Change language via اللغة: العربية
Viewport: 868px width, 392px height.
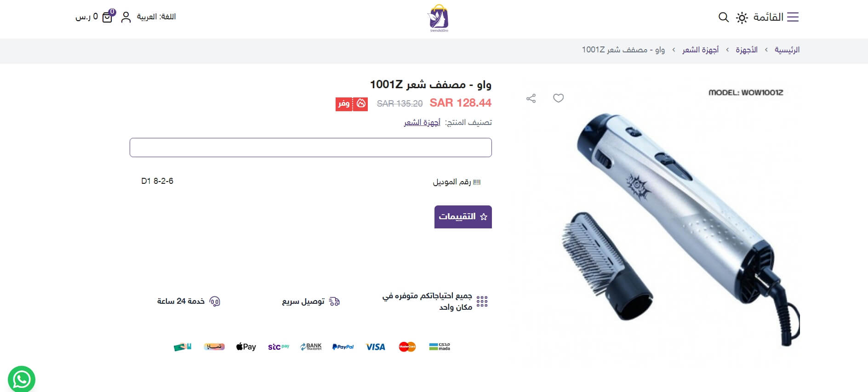pos(156,17)
